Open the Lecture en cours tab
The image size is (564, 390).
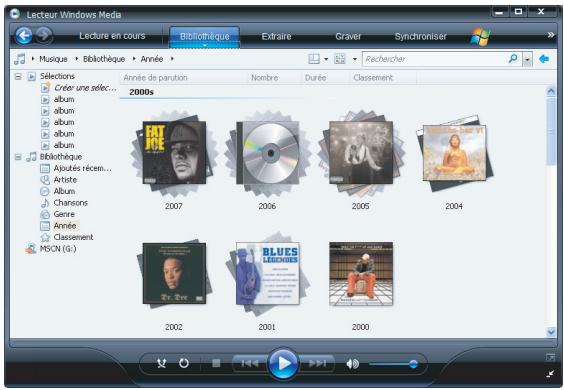(112, 36)
